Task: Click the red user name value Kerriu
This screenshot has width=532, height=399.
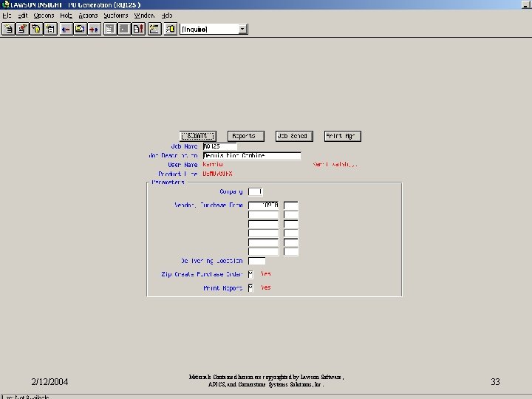Action: click(x=213, y=165)
